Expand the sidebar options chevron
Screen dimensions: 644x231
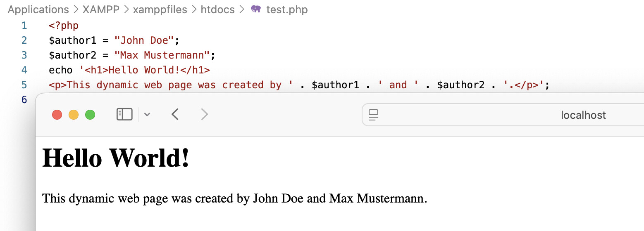point(147,115)
